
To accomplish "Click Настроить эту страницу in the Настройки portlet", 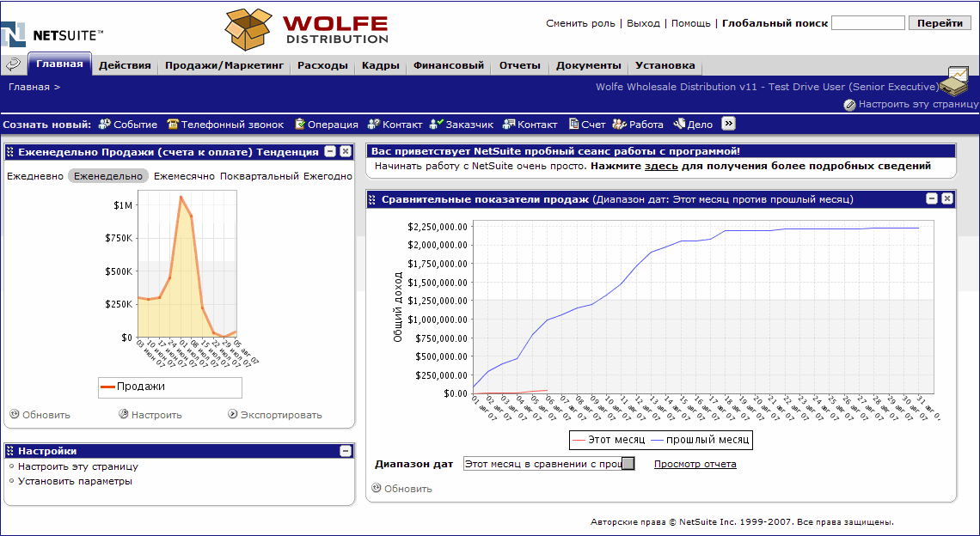I will coord(78,466).
